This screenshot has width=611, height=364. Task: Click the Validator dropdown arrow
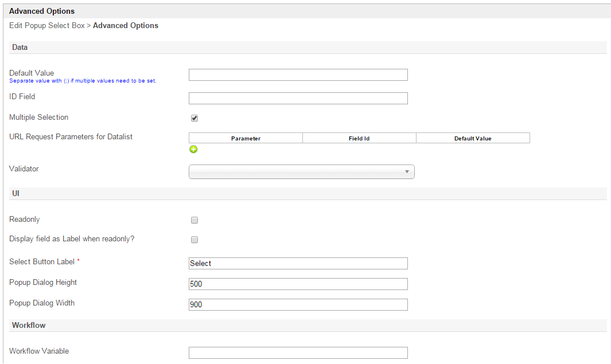[407, 172]
